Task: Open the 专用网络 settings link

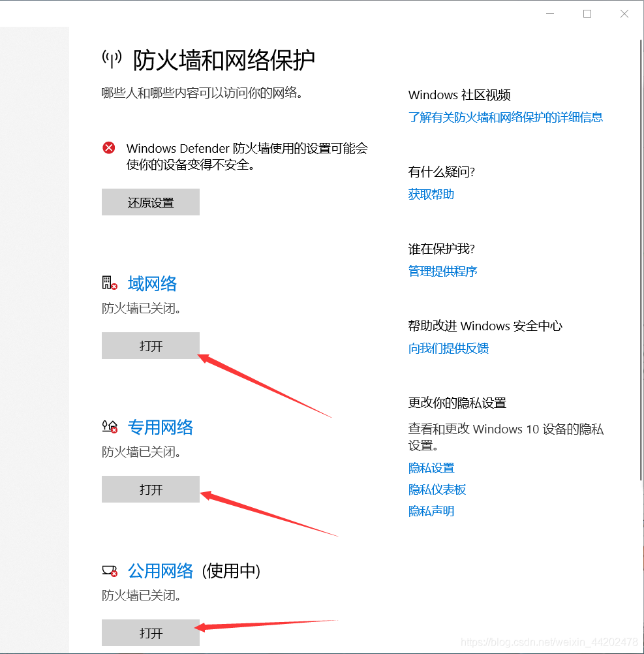Action: [x=161, y=427]
